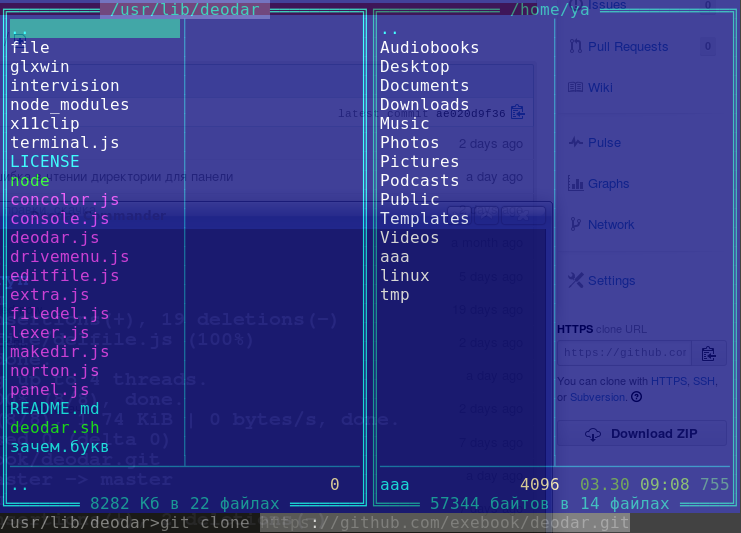Select the LICENSE file
Screen dimensions: 741x533
pyautogui.click(x=45, y=161)
